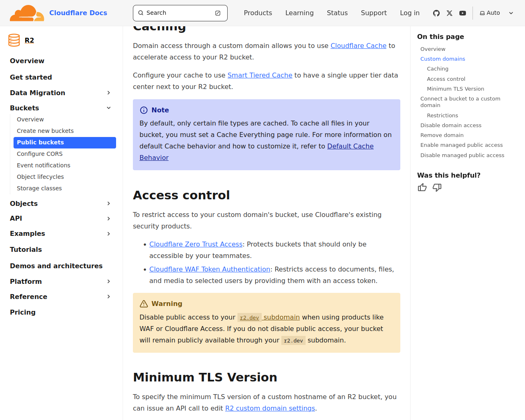525x420 pixels.
Task: Open Demos and architectures
Action: tap(56, 266)
